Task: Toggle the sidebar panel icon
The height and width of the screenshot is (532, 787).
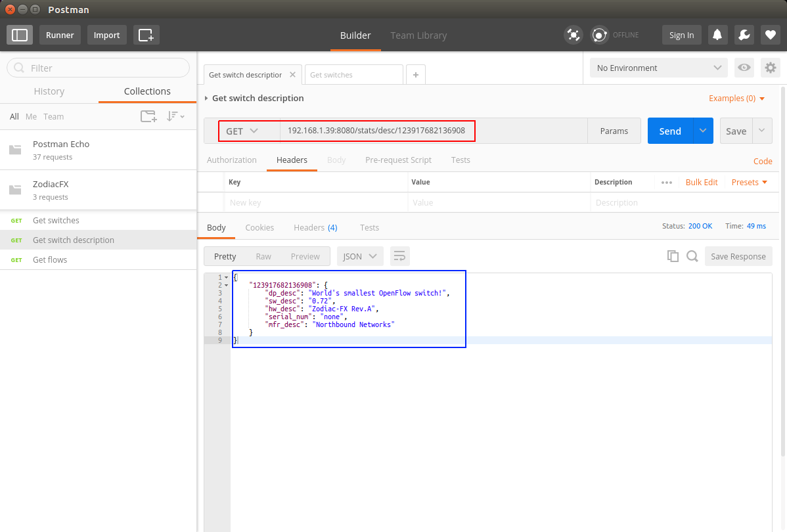Action: tap(20, 35)
